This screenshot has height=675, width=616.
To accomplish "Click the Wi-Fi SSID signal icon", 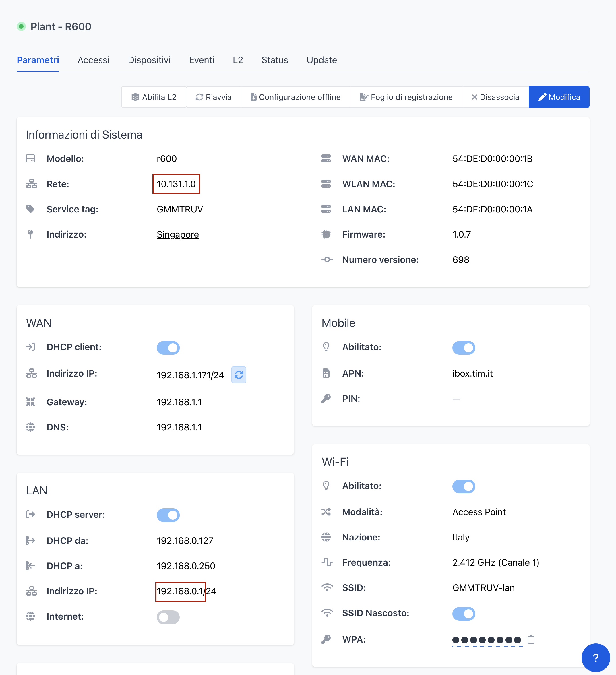I will (x=327, y=588).
